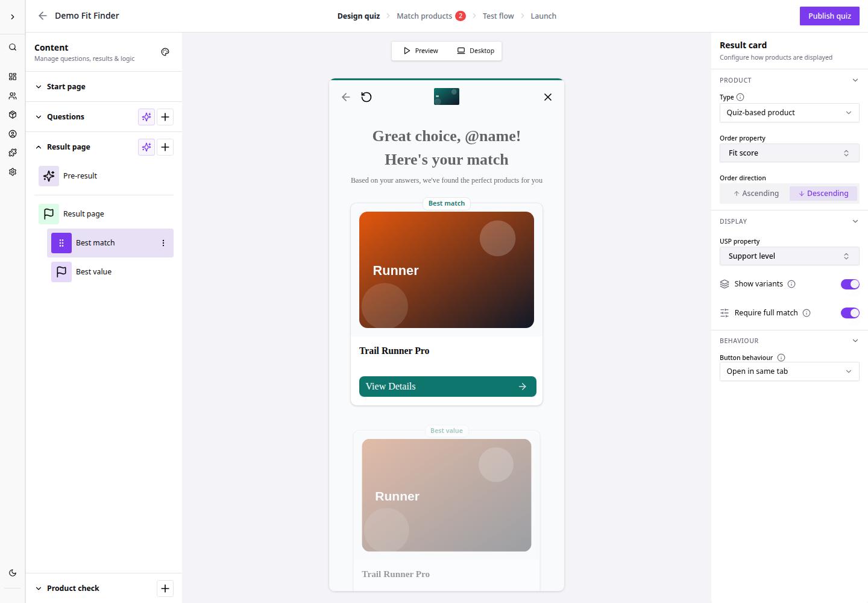Open search from the left sidebar

point(13,47)
